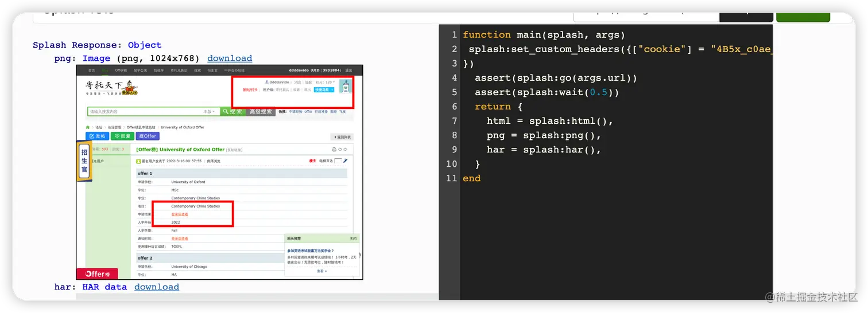This screenshot has width=868, height=313.
Task: Click the print icon in post header
Action: (334, 150)
